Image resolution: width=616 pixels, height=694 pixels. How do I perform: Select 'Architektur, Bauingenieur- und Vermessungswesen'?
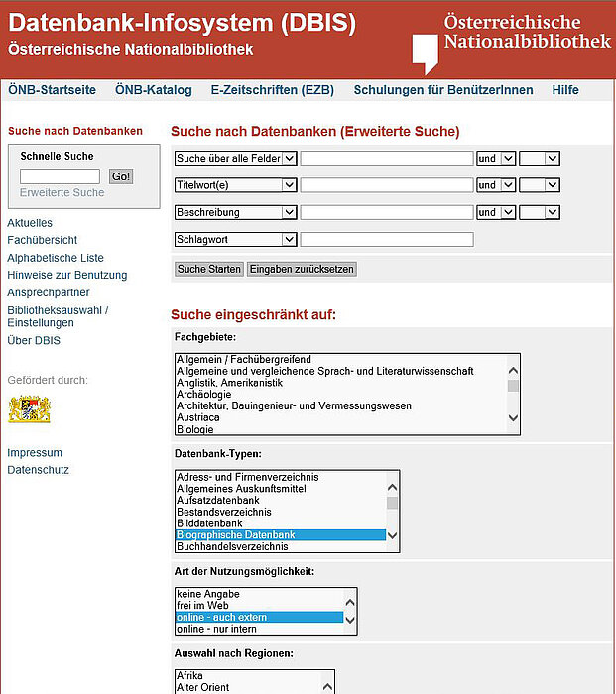(340, 405)
